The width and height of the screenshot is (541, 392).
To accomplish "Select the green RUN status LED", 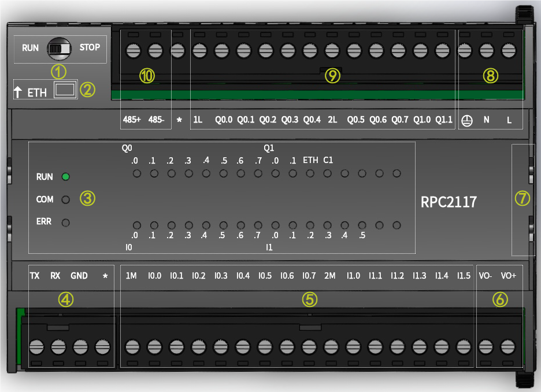I will [65, 176].
